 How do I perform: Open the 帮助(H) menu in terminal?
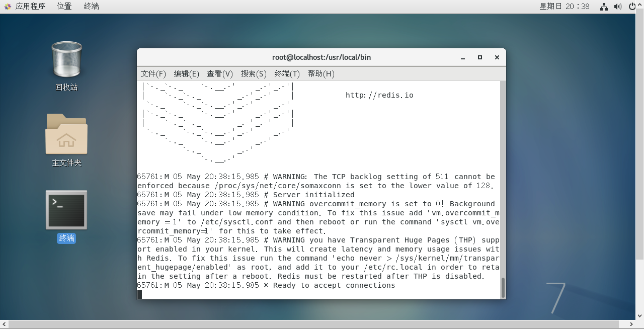[321, 73]
